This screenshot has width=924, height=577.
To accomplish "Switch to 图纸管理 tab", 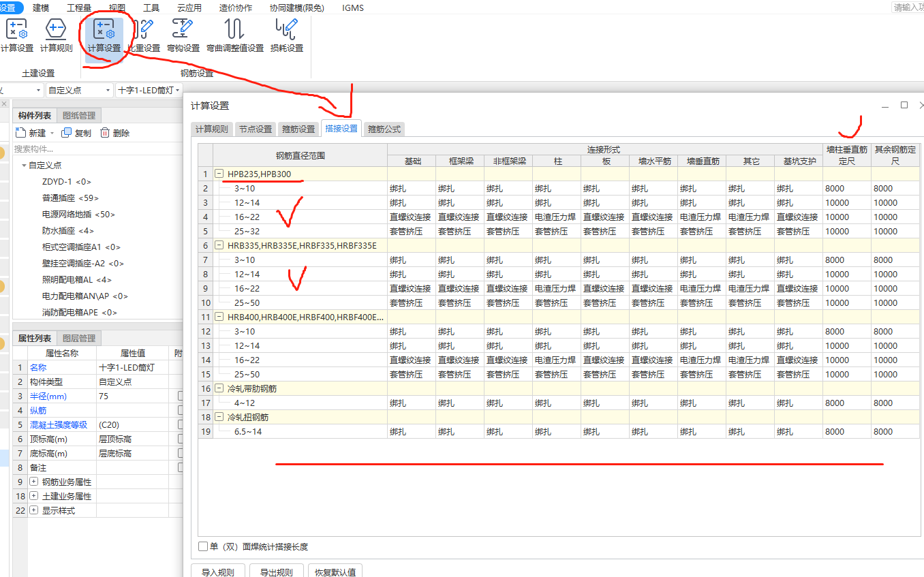I will [x=79, y=116].
